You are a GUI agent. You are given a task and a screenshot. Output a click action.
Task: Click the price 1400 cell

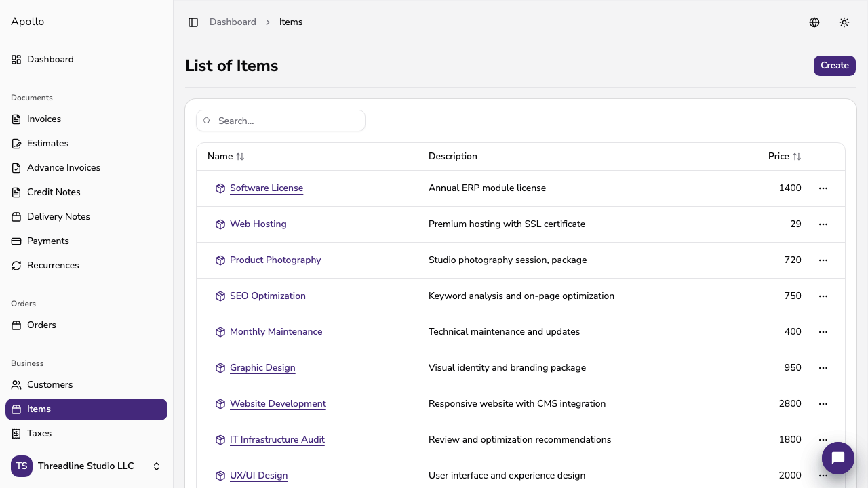coord(790,188)
